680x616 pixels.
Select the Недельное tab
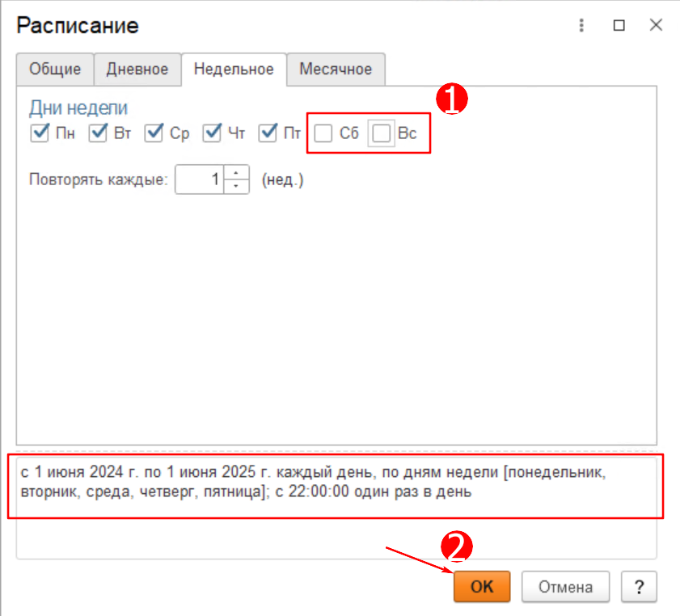234,70
